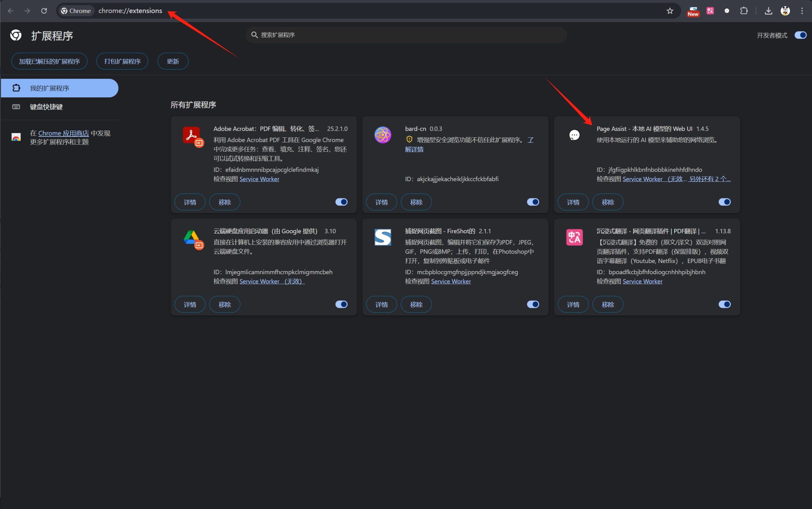The image size is (812, 509).
Task: Open the profile avatar menu
Action: 785,11
